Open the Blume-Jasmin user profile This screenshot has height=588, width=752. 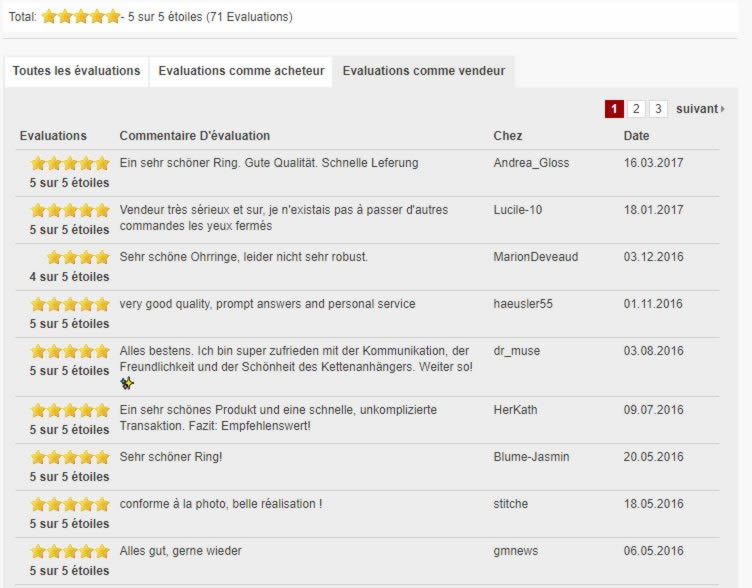(531, 457)
